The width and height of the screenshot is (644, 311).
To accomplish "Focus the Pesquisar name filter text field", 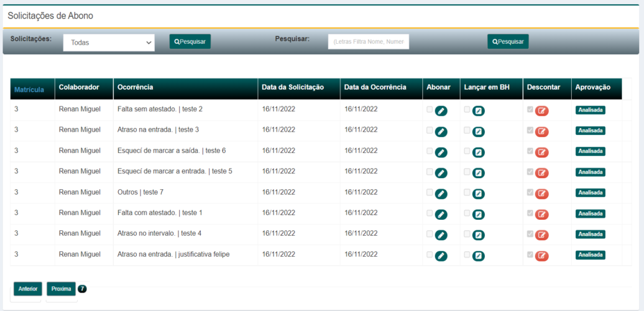I will tap(368, 42).
